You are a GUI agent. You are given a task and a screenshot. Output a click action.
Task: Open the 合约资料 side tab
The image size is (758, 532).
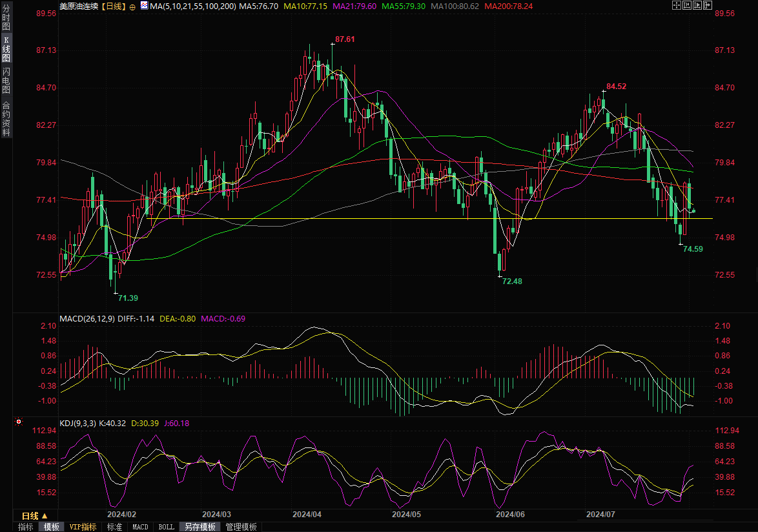click(6, 118)
